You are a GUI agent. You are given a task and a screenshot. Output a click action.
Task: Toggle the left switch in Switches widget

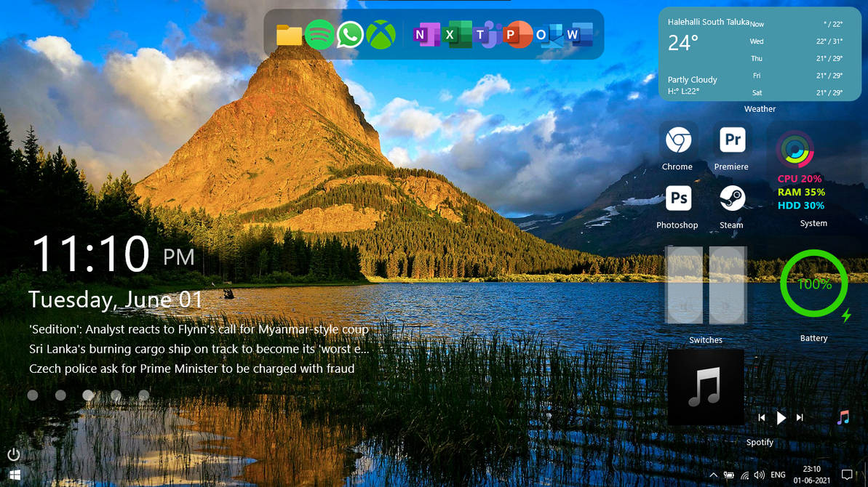[684, 285]
